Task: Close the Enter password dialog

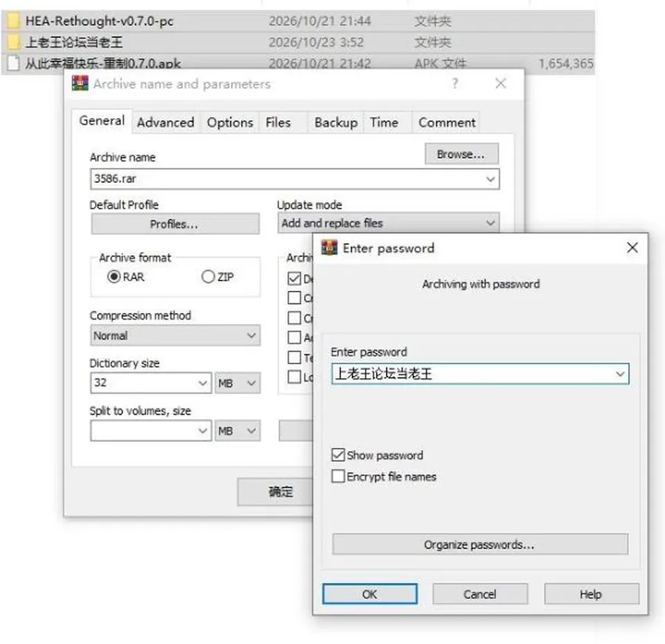Action: click(632, 248)
